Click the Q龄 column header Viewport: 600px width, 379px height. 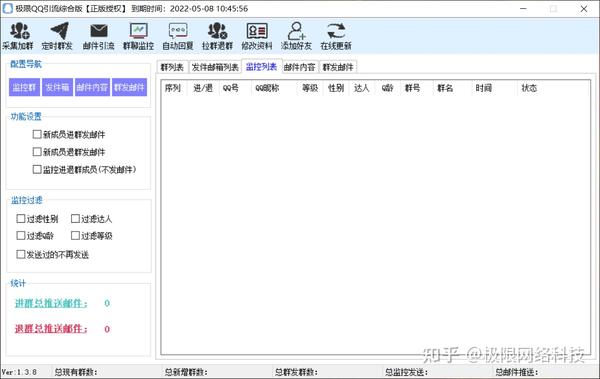tap(388, 88)
